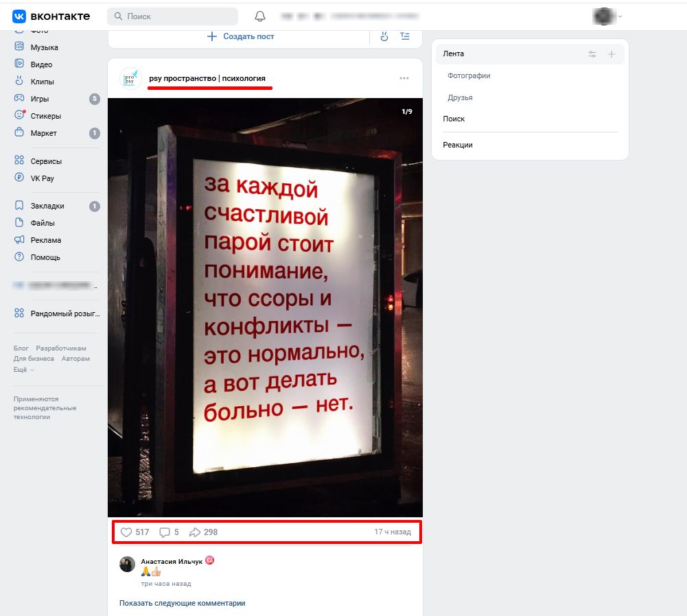The width and height of the screenshot is (687, 616).
Task: Click the Разработчикам footer link
Action: pyautogui.click(x=61, y=348)
